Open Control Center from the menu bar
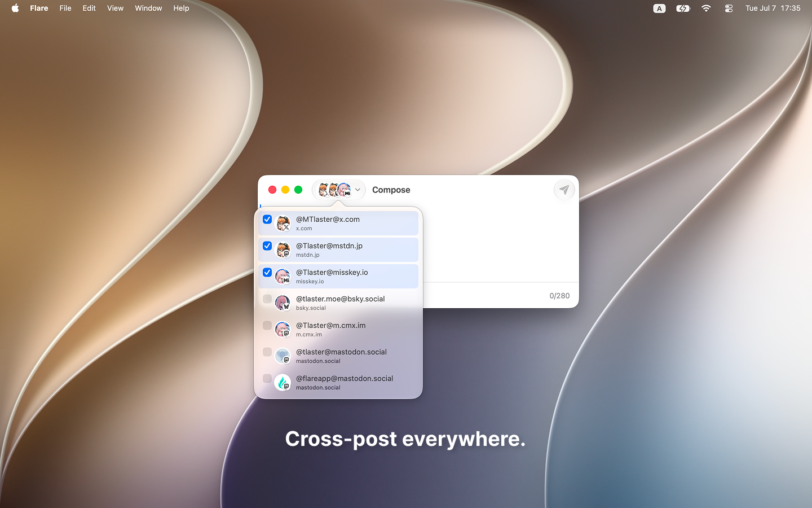Viewport: 812px width, 508px height. click(x=729, y=8)
